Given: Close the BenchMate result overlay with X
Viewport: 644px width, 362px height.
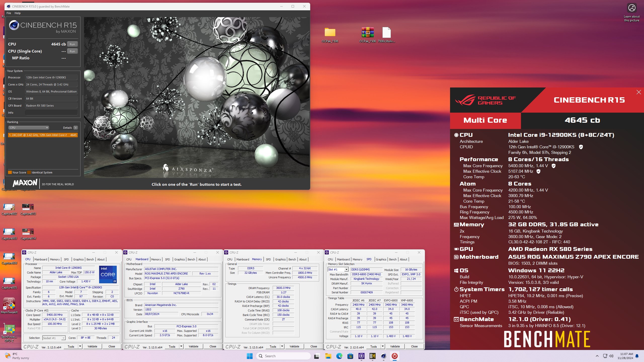Looking at the screenshot, I should pyautogui.click(x=639, y=92).
